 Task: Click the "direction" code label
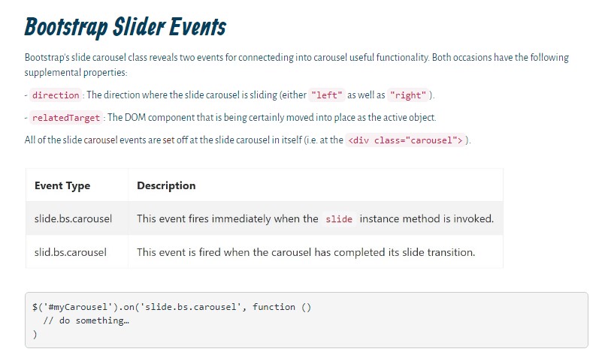(56, 95)
